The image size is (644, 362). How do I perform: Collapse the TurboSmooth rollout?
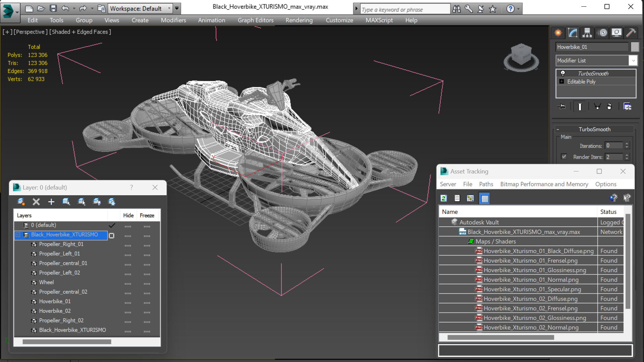[x=558, y=130]
